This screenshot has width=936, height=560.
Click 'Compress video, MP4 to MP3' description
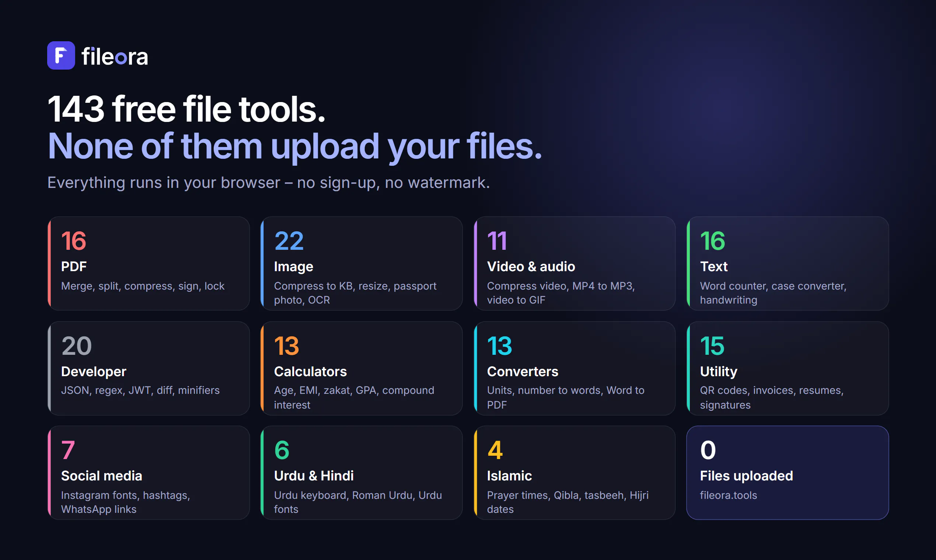pyautogui.click(x=561, y=293)
